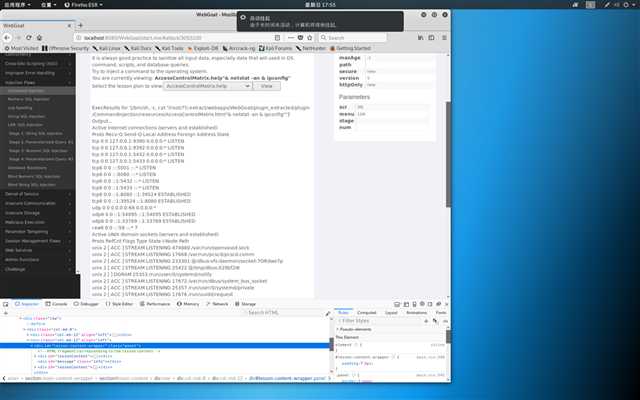
Task: Collapse the Injection Flaws menu
Action: [x=38, y=82]
